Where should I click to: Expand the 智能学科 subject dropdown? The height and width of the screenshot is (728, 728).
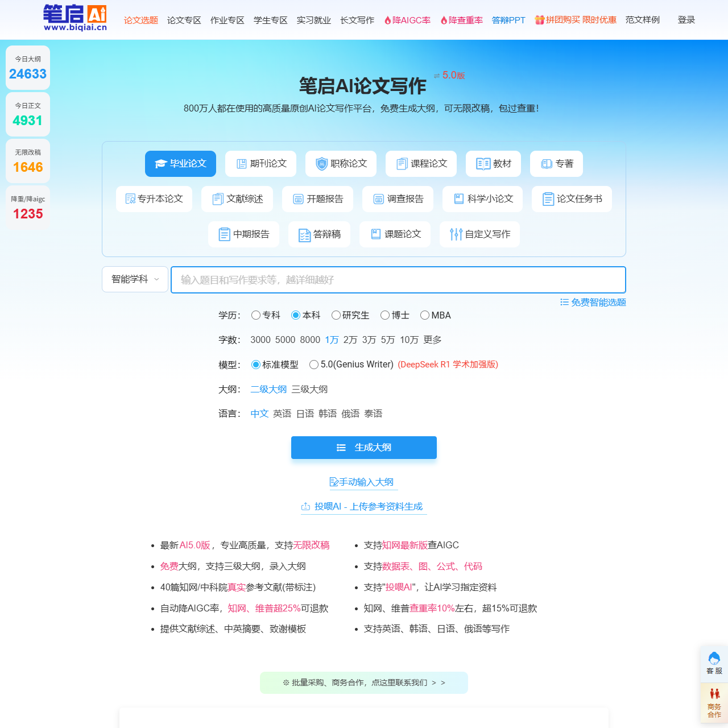[135, 279]
